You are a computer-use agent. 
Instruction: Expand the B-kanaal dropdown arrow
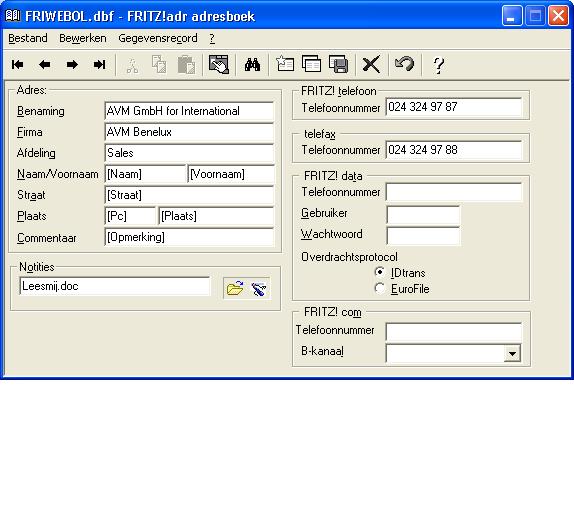tap(512, 354)
